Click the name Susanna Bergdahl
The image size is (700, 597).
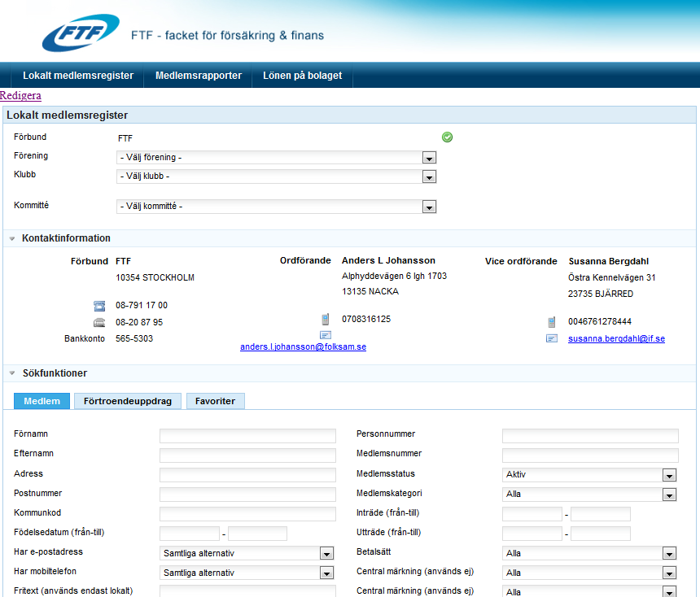[x=609, y=261]
